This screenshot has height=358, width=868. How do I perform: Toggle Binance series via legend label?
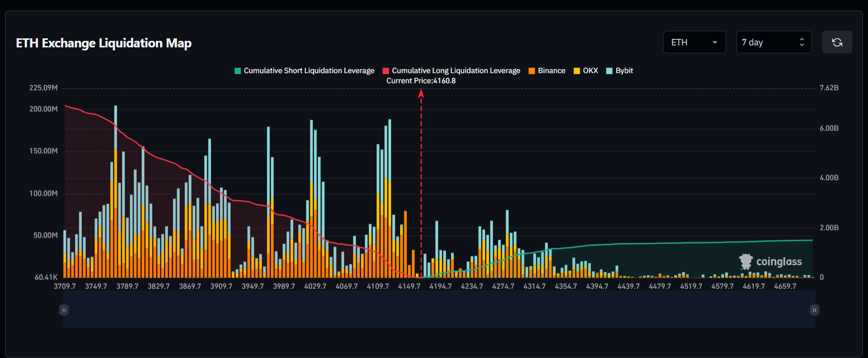[x=551, y=71]
